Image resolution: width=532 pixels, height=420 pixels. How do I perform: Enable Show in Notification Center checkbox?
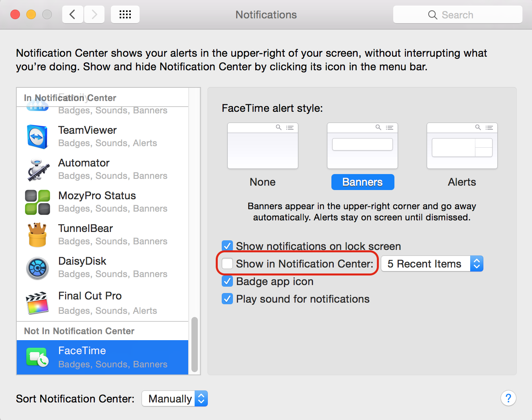click(x=227, y=263)
